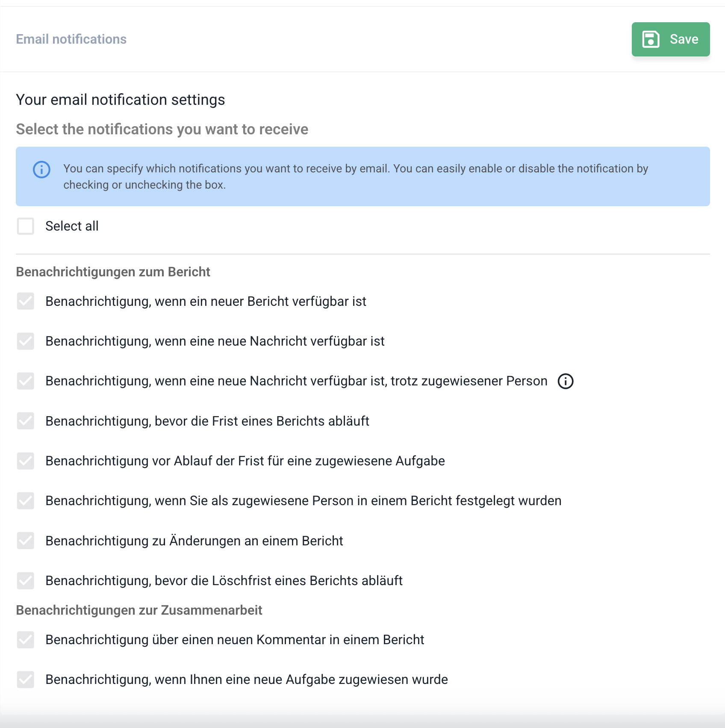Click the 'Select all' label text
725x728 pixels.
pyautogui.click(x=72, y=226)
